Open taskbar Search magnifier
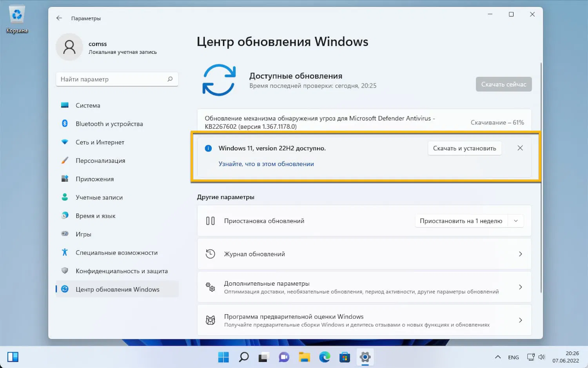This screenshot has width=588, height=368. click(244, 357)
